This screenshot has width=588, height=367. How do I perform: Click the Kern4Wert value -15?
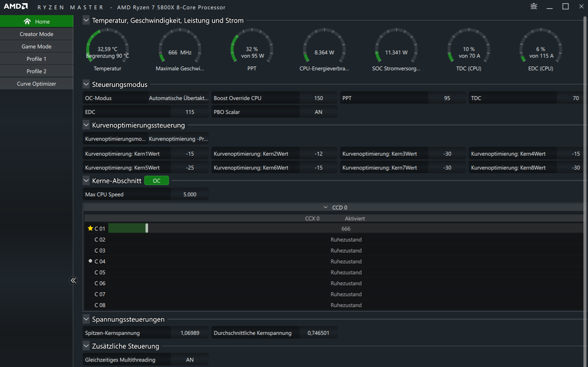[x=571, y=154]
